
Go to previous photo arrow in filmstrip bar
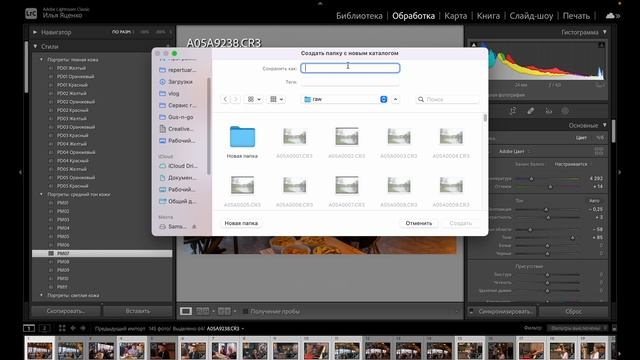pos(73,328)
